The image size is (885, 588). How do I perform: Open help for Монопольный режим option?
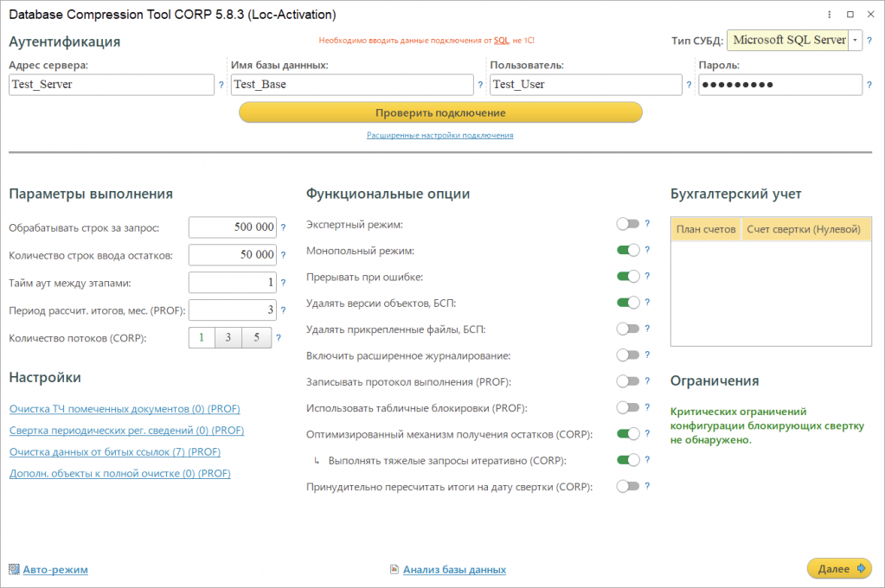(x=647, y=249)
